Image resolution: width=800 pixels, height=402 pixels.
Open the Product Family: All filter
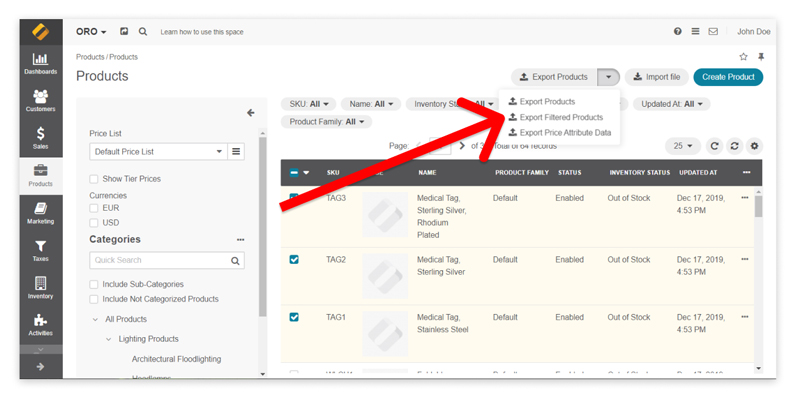coord(327,122)
